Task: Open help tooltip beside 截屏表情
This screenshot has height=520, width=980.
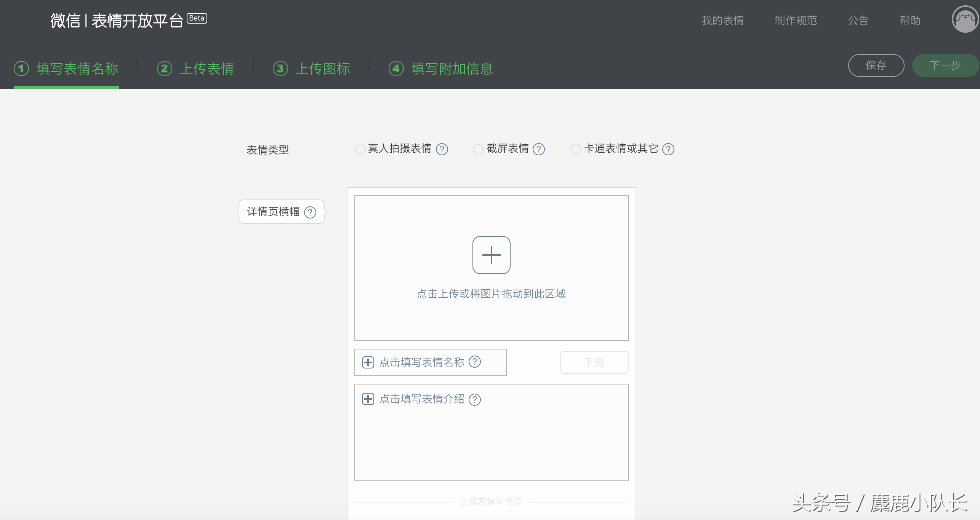Action: (x=538, y=149)
